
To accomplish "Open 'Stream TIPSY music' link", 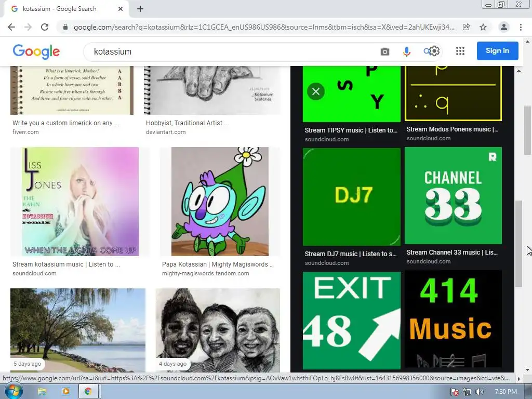I will pos(351,130).
